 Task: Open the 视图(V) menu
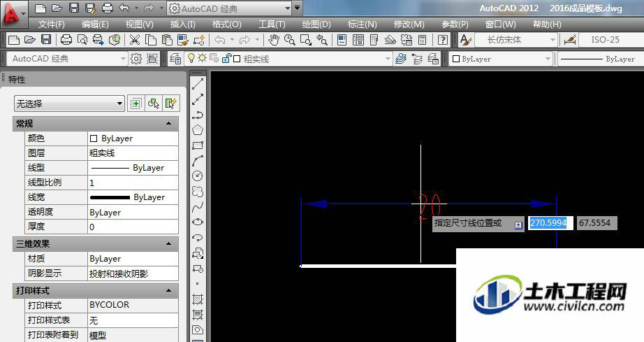pos(139,24)
